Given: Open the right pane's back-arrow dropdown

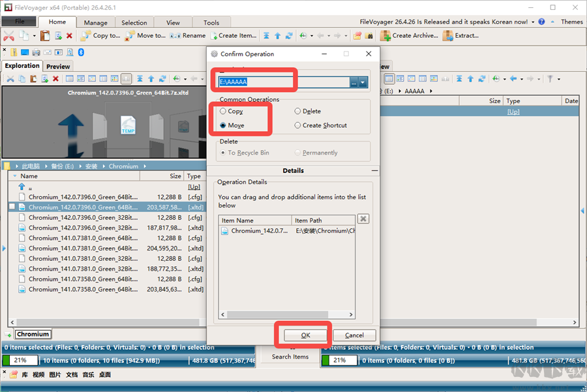Looking at the screenshot, I should [x=522, y=79].
